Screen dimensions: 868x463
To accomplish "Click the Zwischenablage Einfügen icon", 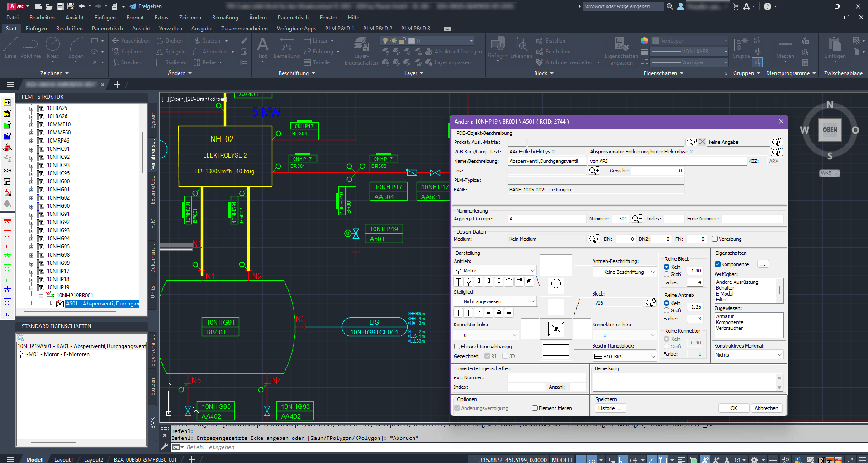I will [835, 48].
